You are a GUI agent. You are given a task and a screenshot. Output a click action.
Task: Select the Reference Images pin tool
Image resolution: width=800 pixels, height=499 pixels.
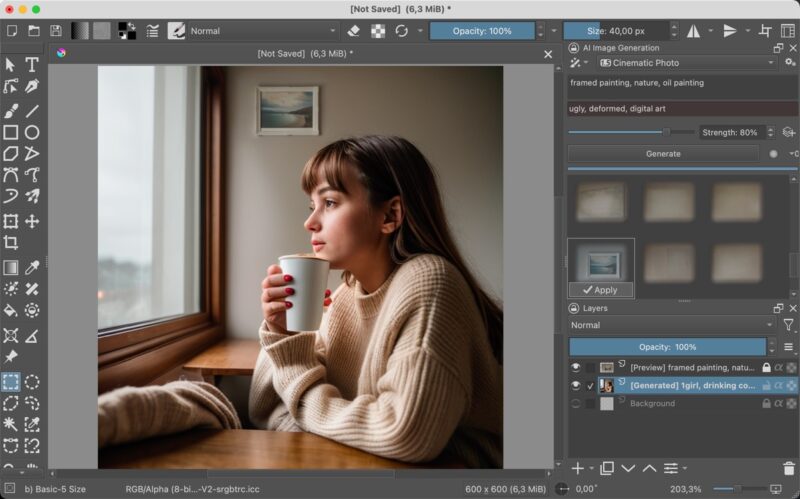[x=11, y=357]
